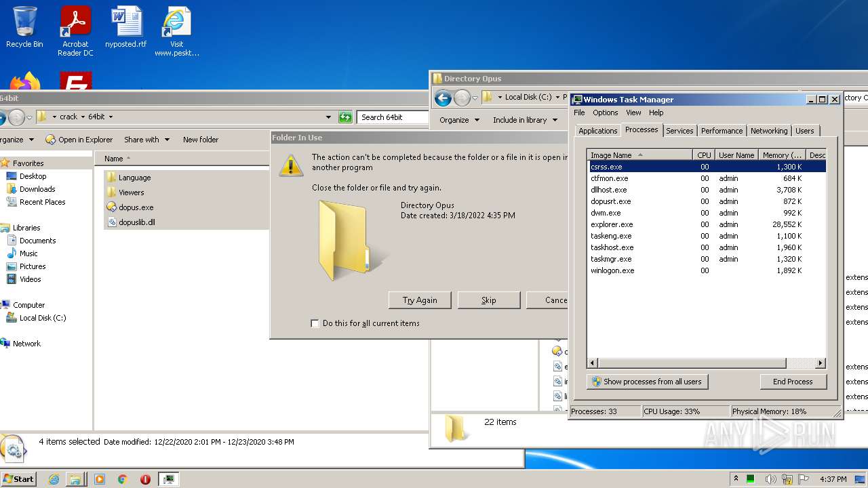Viewport: 868px width, 488px height.
Task: Click the End Process button
Action: [793, 382]
